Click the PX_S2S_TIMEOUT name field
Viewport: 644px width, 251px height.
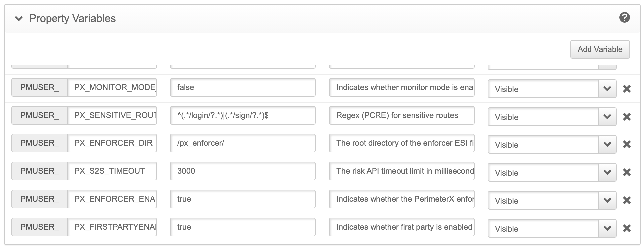coord(112,171)
